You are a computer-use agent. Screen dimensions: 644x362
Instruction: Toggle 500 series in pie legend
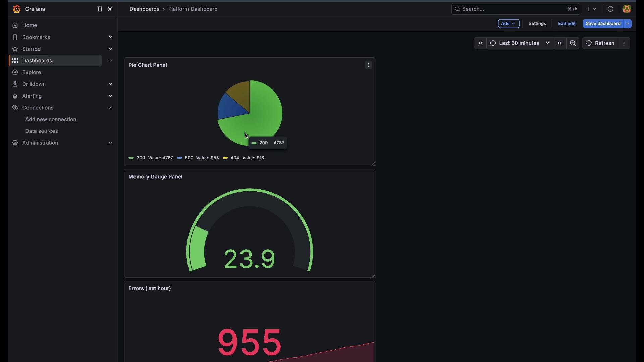[x=189, y=158]
